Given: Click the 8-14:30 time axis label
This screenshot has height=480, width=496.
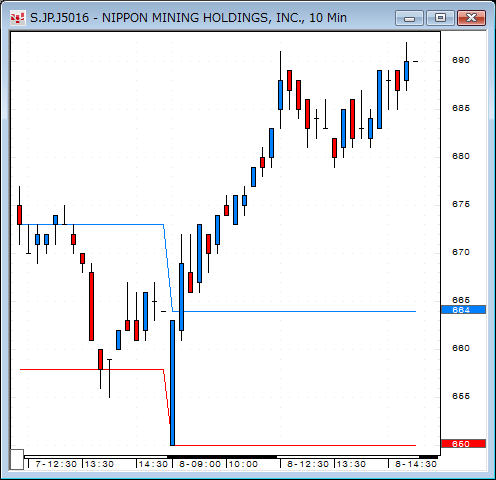Looking at the screenshot, I should click(x=416, y=464).
